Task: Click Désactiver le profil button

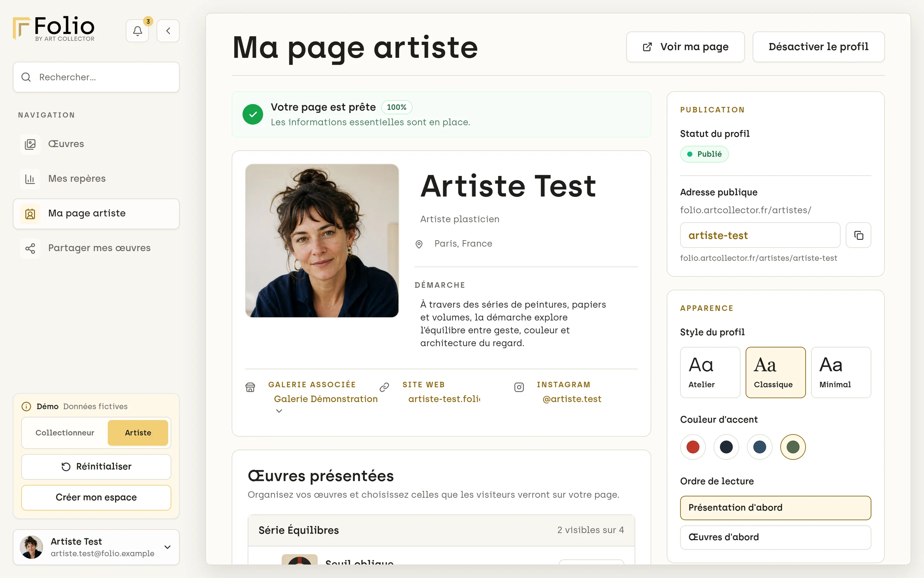Action: tap(818, 47)
